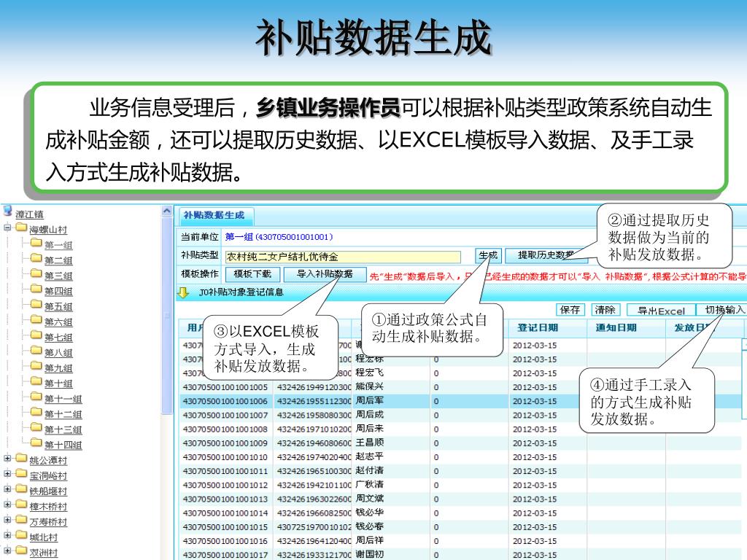
Task: Expand the 宝洞峪村 tree node
Action: [7, 474]
